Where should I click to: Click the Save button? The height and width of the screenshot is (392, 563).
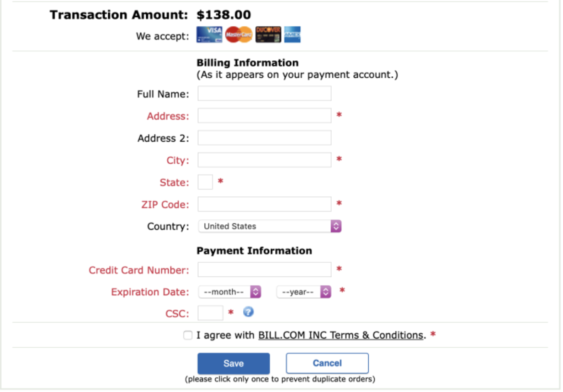click(233, 363)
